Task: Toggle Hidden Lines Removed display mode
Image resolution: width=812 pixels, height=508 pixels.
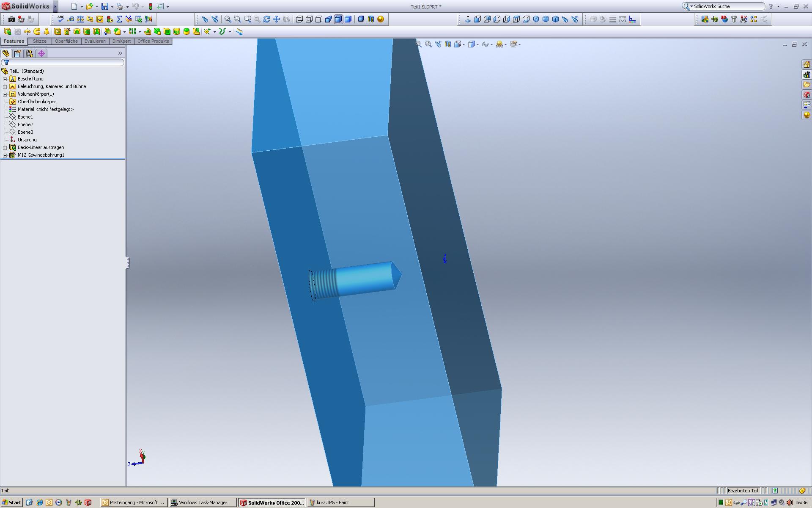Action: (318, 19)
